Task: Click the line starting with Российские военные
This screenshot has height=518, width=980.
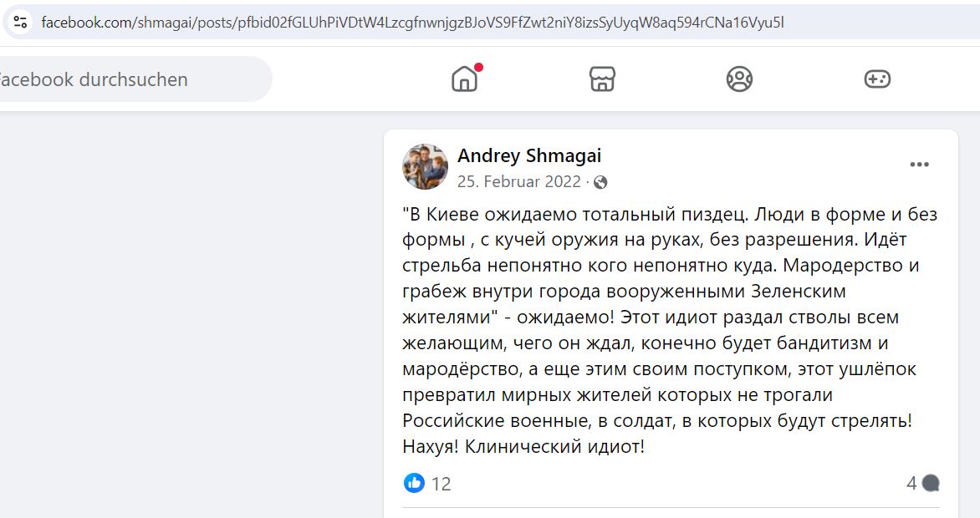Action: 657,420
